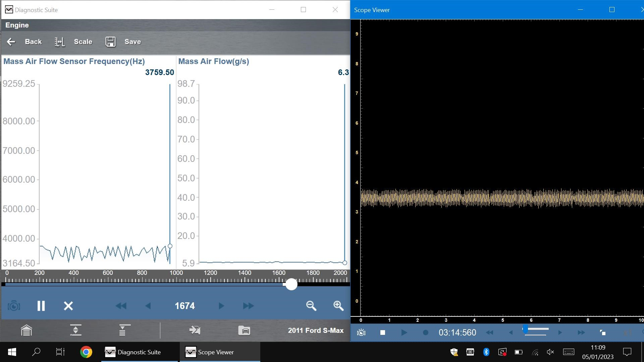Viewport: 644px width, 362px height.
Task: Stop the Scope Viewer capture
Action: (383, 333)
